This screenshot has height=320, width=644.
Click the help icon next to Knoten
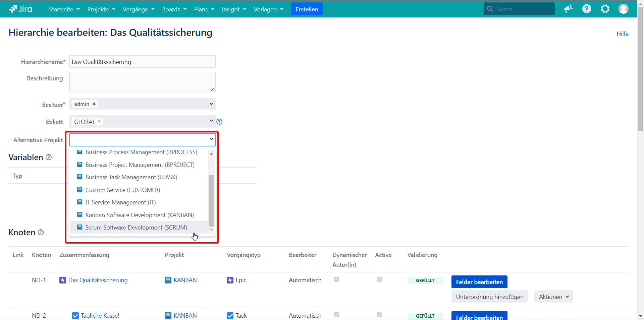click(41, 232)
